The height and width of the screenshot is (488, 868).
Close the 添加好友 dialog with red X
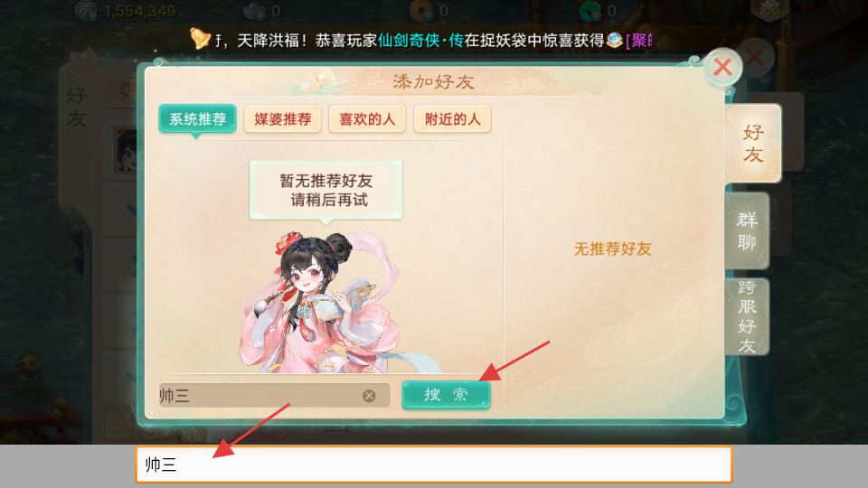coord(722,68)
